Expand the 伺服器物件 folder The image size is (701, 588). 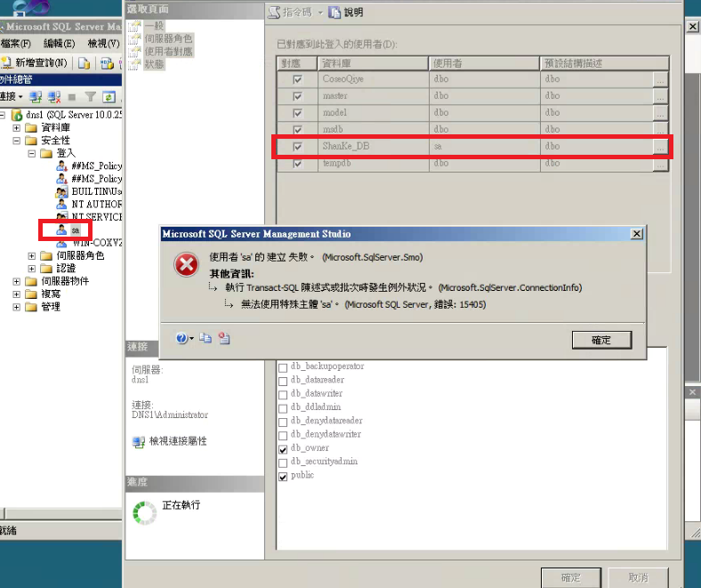point(17,281)
